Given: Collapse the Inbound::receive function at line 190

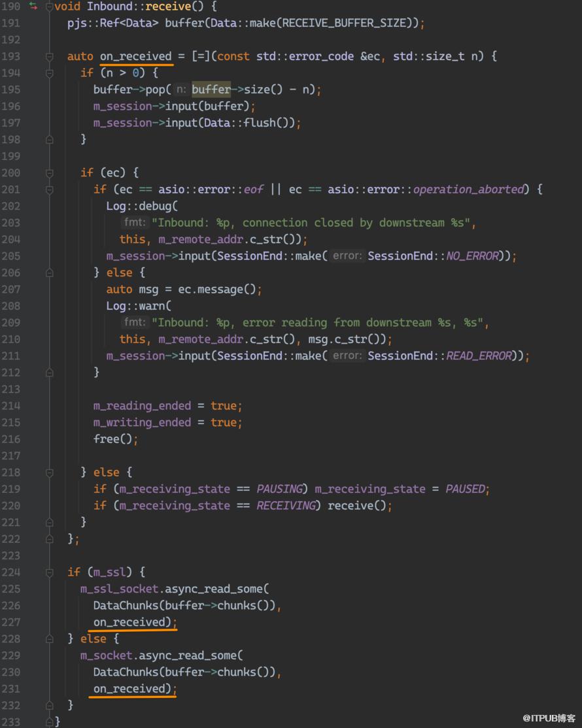Looking at the screenshot, I should [49, 7].
